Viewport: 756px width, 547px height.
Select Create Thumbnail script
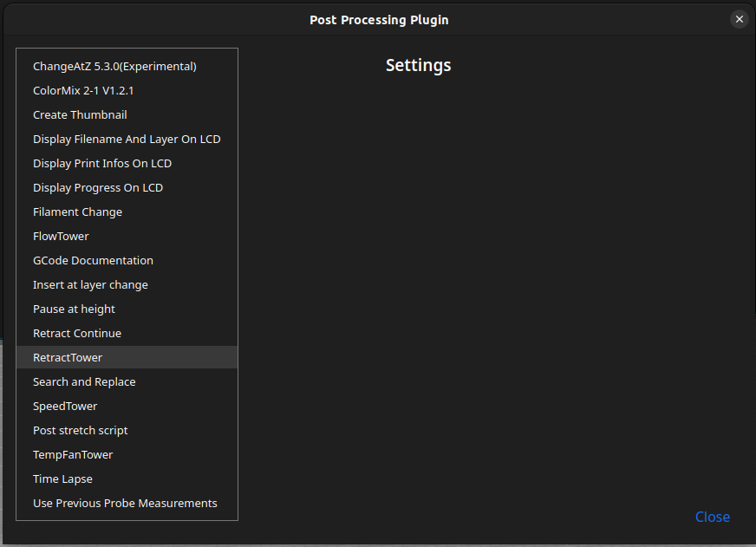pos(80,114)
